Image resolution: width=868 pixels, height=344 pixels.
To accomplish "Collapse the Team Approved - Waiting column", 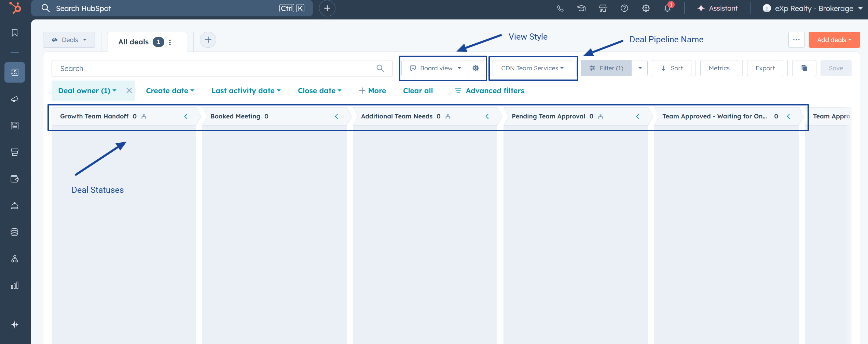I will coord(788,116).
